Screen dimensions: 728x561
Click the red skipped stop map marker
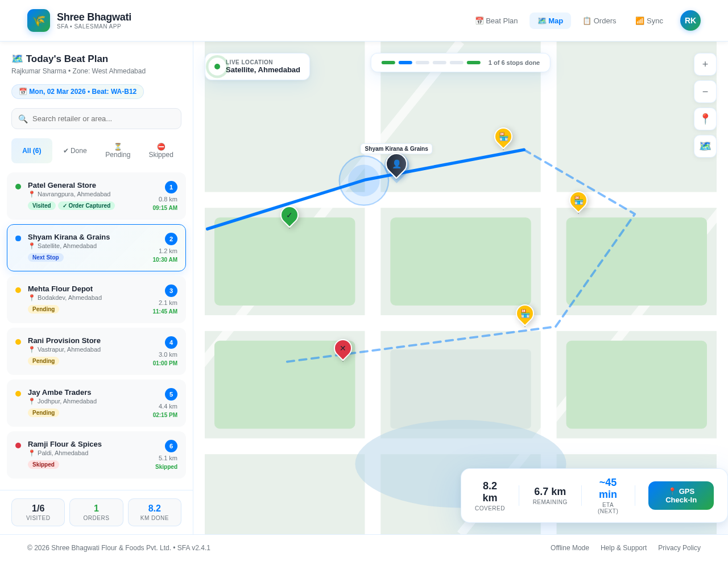pyautogui.click(x=342, y=349)
